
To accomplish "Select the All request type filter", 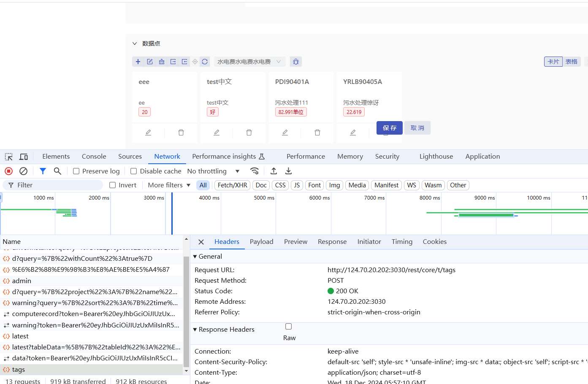I will pyautogui.click(x=203, y=185).
